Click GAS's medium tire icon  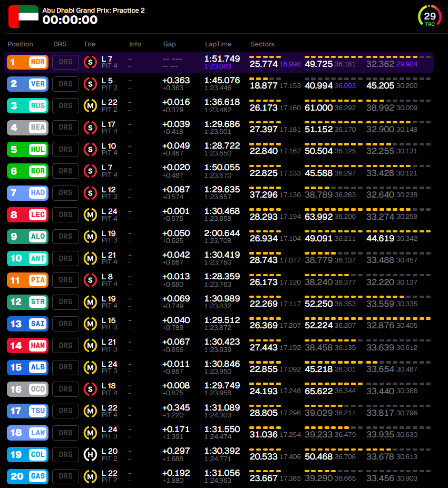pyautogui.click(x=90, y=476)
